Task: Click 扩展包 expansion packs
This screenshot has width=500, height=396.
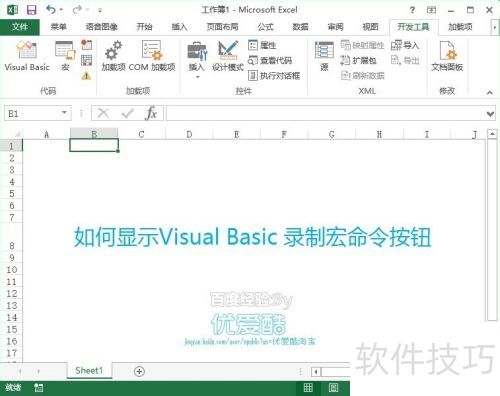Action: tap(358, 60)
